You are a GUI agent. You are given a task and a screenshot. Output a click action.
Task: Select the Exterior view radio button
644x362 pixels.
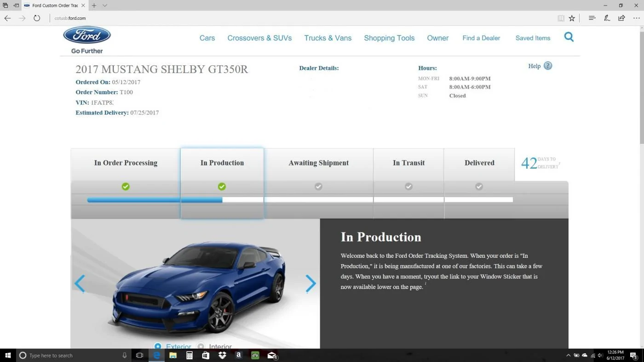(x=158, y=346)
